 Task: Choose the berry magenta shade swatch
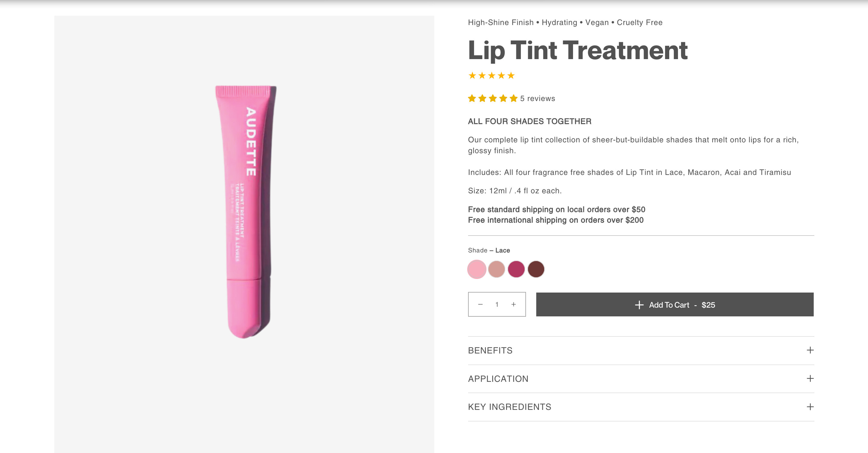click(516, 269)
